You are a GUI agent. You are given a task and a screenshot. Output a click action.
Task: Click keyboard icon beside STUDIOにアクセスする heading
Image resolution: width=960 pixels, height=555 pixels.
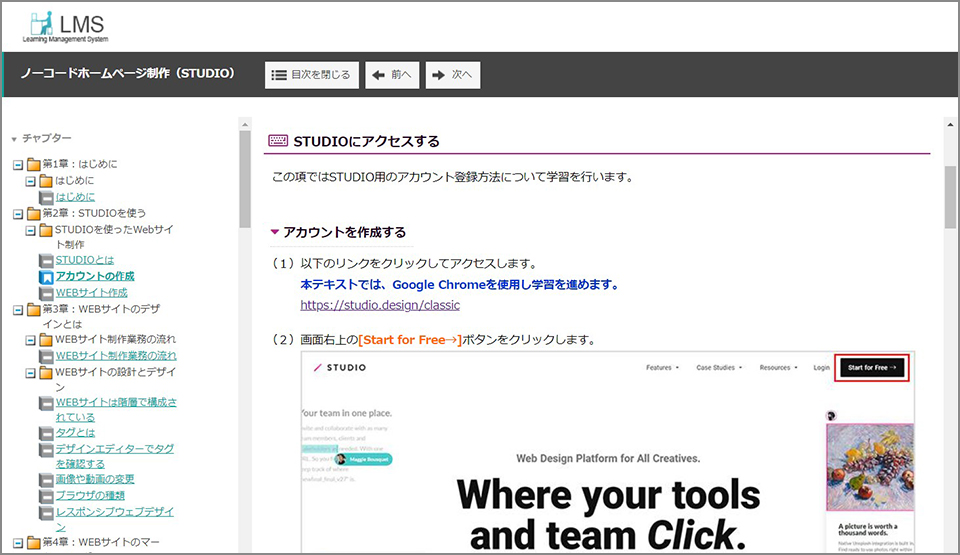[278, 141]
